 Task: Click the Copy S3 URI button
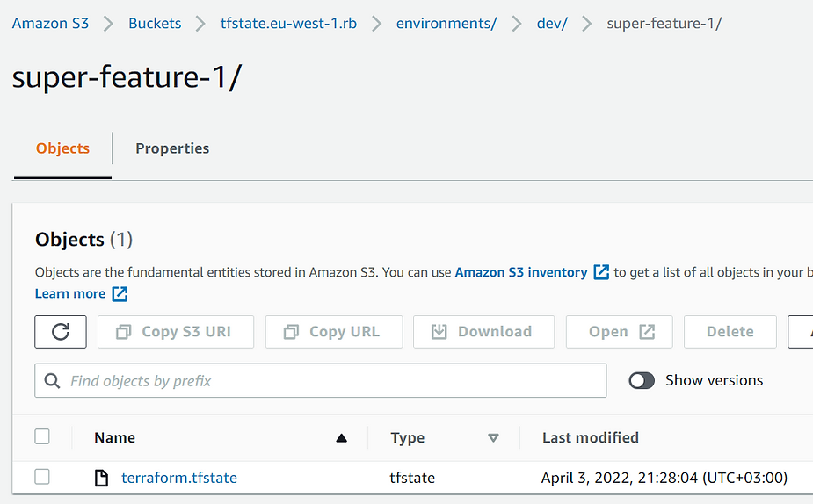[x=176, y=332]
